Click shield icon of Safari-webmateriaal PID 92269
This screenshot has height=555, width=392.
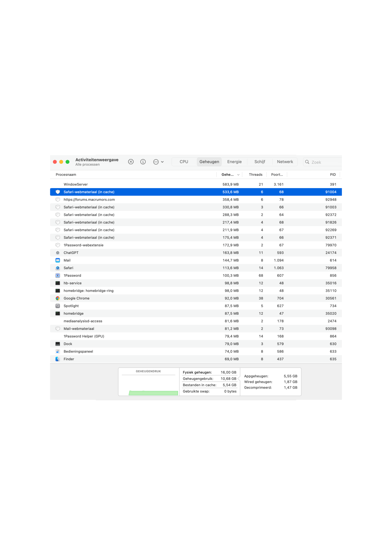coord(58,230)
